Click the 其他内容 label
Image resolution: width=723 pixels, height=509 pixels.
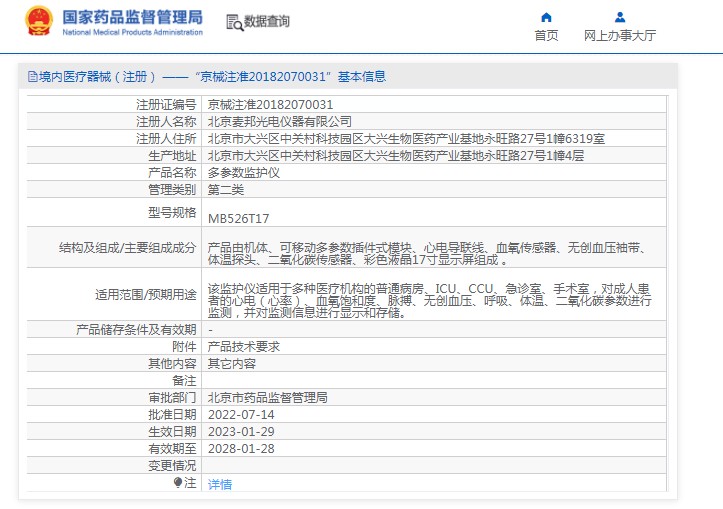[x=172, y=364]
